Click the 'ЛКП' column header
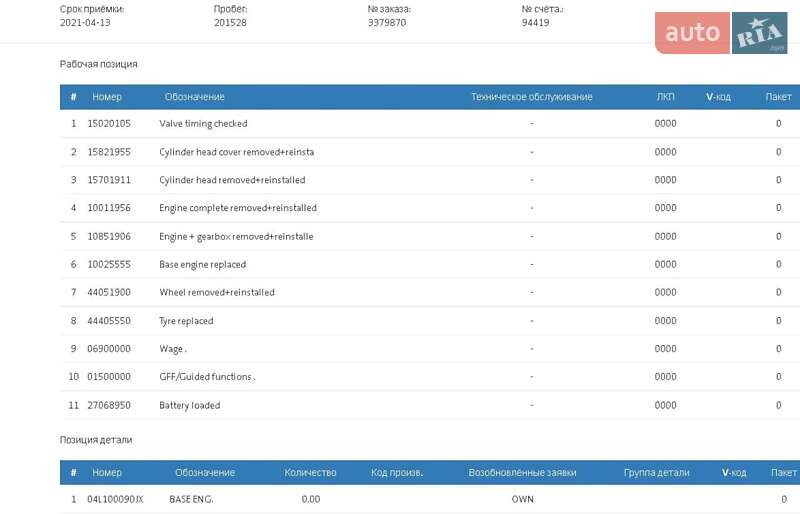 665,97
